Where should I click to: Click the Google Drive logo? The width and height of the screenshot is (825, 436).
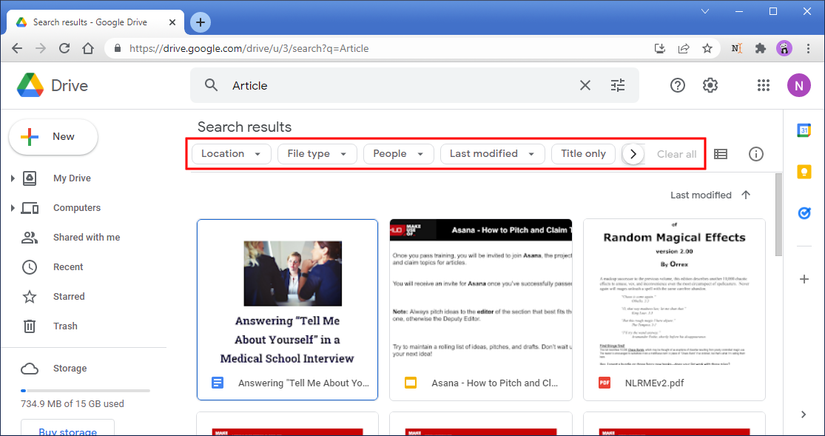pos(30,85)
